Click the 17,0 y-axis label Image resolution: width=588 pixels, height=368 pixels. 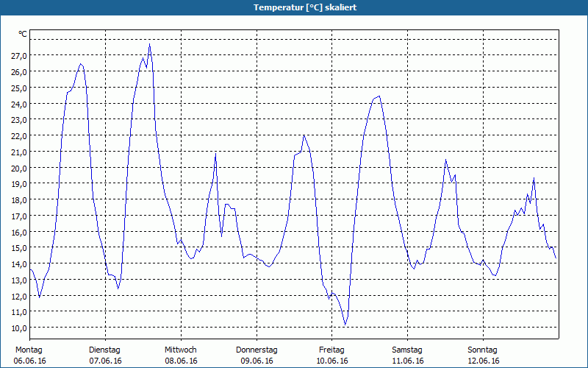click(19, 216)
